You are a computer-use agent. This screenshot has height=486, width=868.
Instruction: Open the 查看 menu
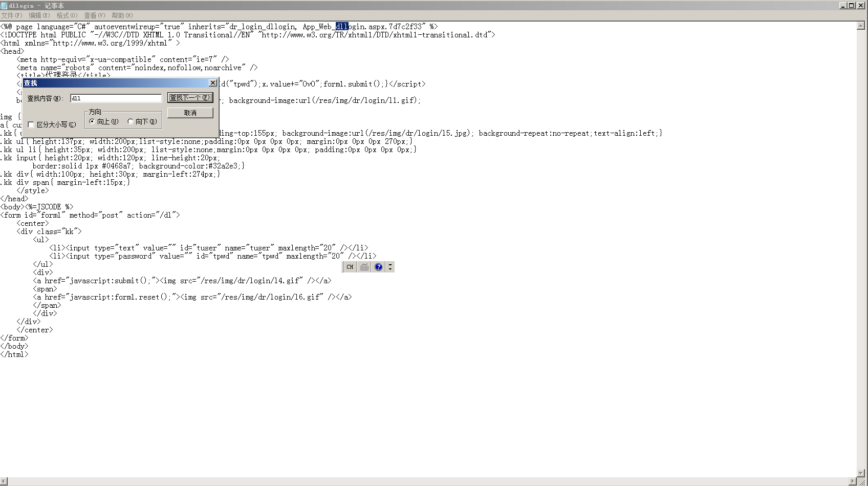(94, 15)
